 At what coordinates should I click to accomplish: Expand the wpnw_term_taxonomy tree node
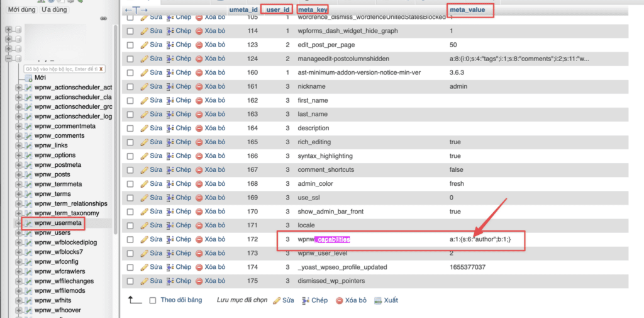point(18,213)
